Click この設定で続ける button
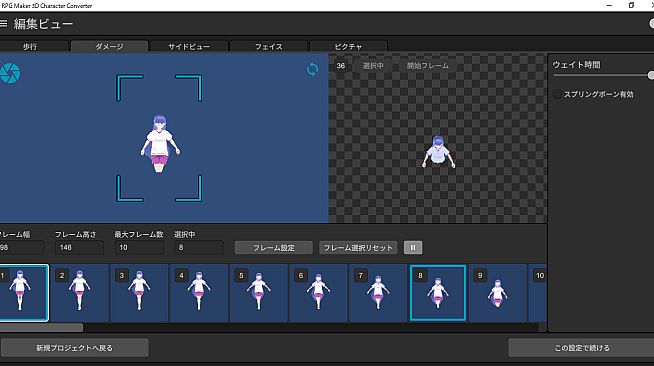 pos(581,348)
